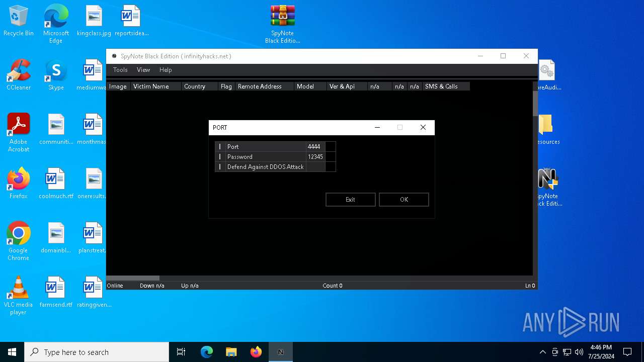Click the Model column header
The height and width of the screenshot is (362, 644).
(311, 86)
